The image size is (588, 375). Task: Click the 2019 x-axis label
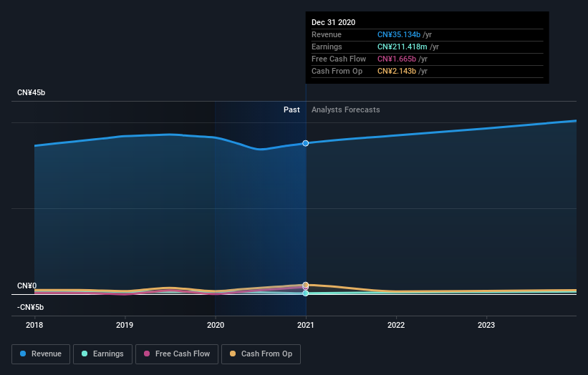[125, 325]
